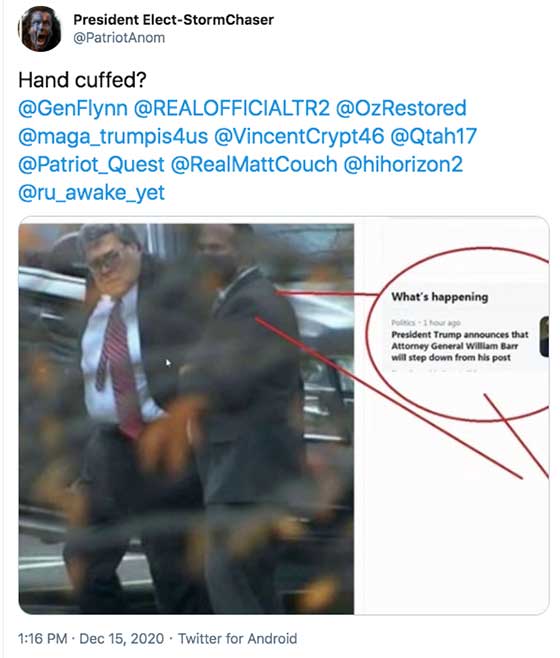560x658 pixels.
Task: Visit the @RealMattCouch mention
Action: 254,164
